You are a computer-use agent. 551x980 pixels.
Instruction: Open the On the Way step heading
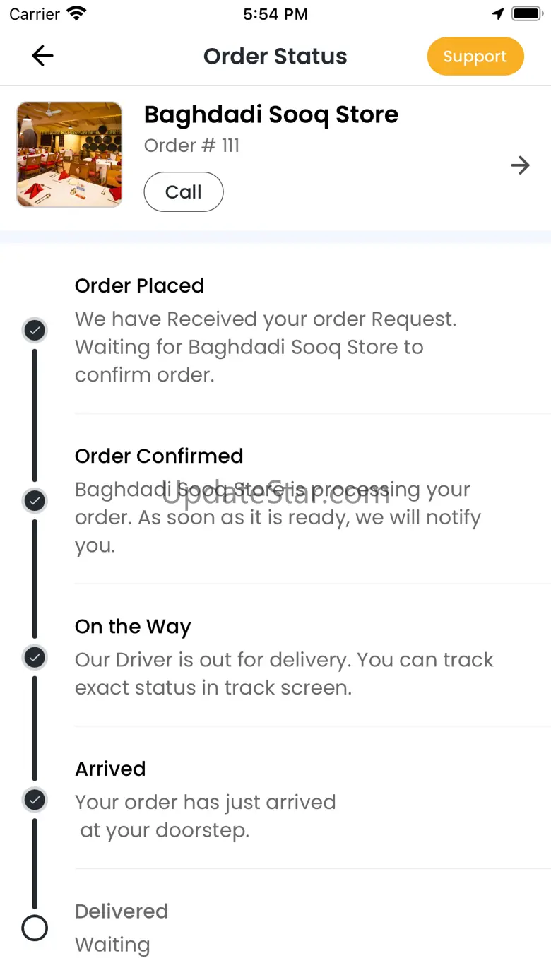pyautogui.click(x=133, y=627)
